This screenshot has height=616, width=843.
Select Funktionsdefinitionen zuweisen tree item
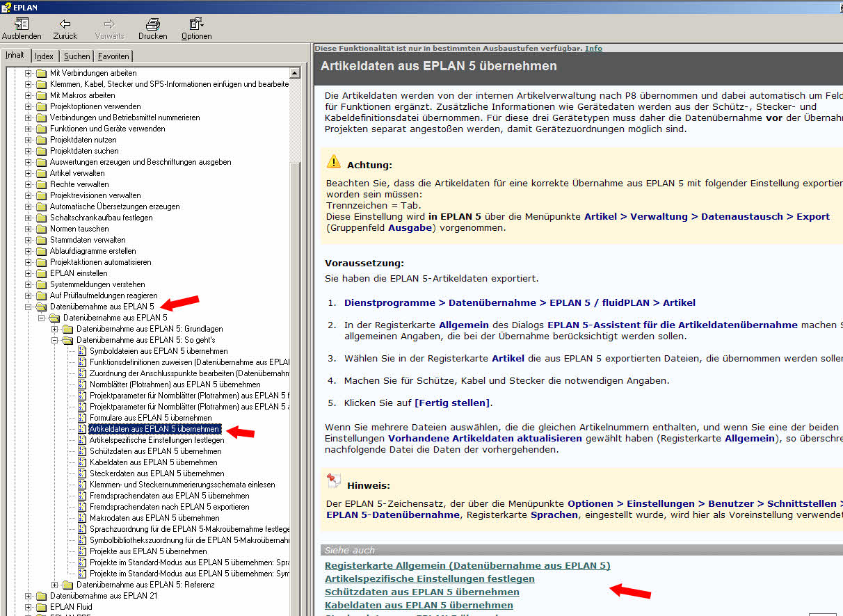(x=189, y=362)
